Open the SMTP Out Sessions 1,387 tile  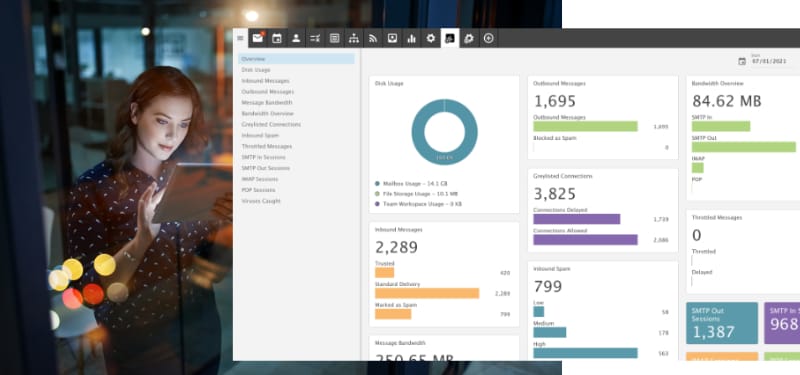coord(721,323)
